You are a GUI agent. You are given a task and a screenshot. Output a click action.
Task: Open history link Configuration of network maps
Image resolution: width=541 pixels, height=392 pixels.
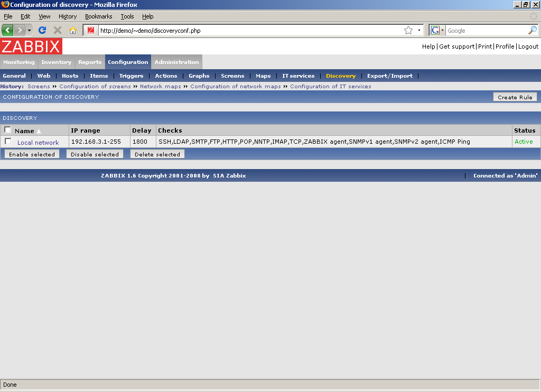236,86
